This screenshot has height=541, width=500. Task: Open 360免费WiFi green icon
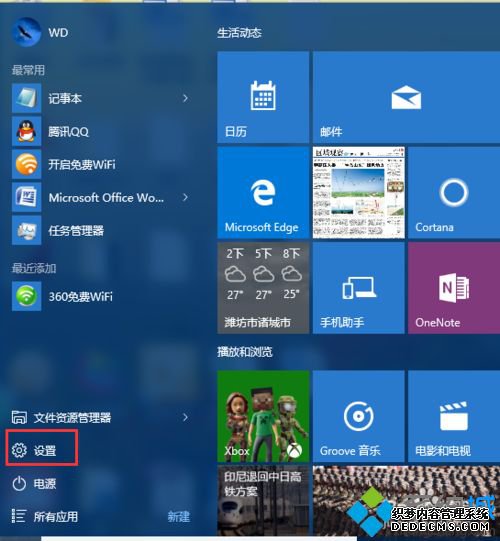coord(27,296)
